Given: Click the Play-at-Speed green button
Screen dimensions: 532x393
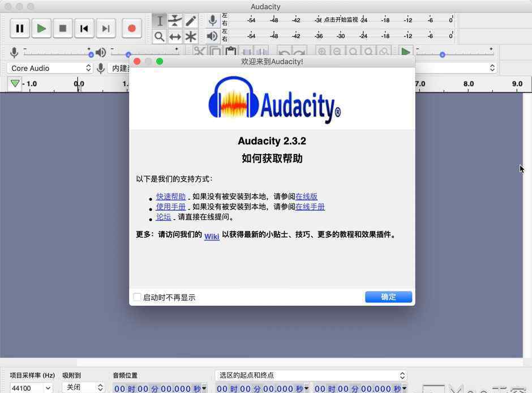Looking at the screenshot, I should 405,52.
